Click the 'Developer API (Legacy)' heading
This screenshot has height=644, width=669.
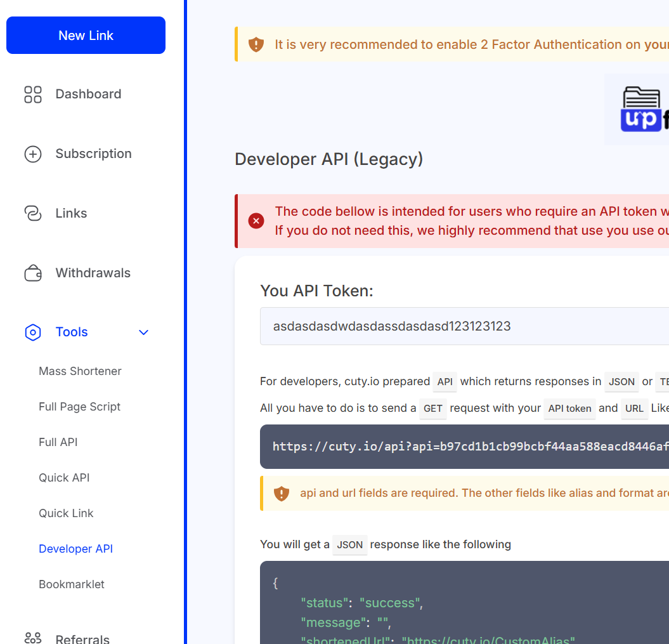(x=329, y=159)
